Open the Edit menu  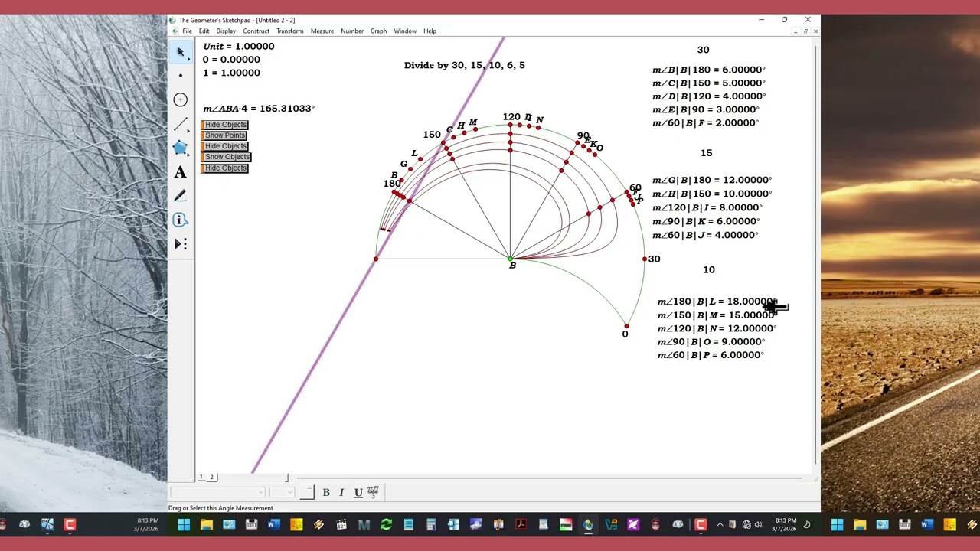pyautogui.click(x=204, y=31)
